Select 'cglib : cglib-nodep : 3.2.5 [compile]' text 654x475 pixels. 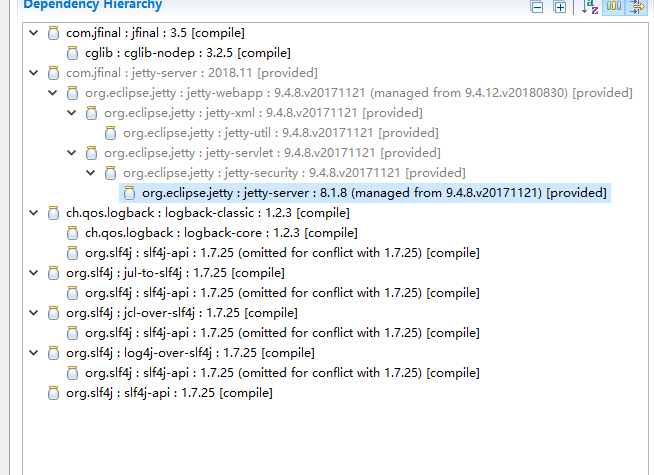(x=188, y=53)
